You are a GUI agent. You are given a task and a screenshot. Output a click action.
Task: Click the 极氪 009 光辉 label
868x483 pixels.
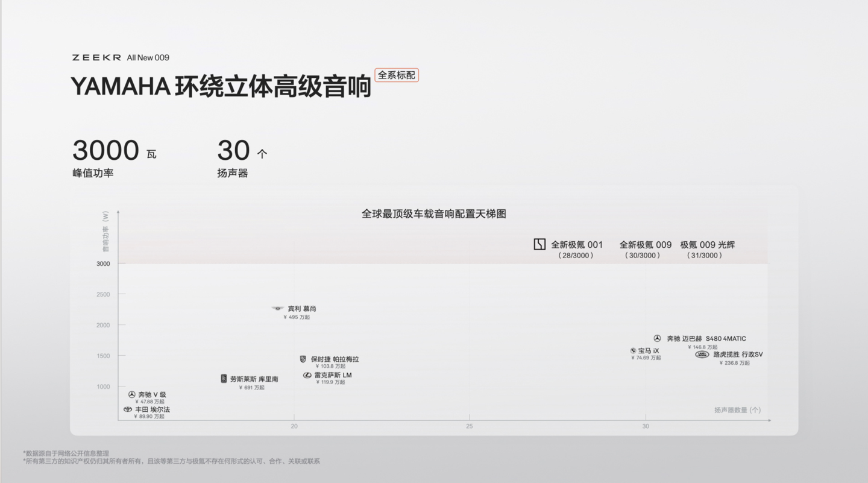tap(708, 245)
